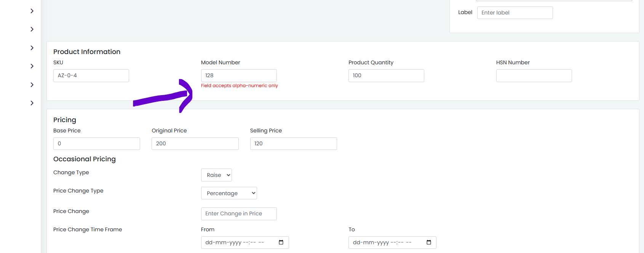The width and height of the screenshot is (644, 253).
Task: Click the Selling Price field containing 120
Action: pyautogui.click(x=294, y=143)
